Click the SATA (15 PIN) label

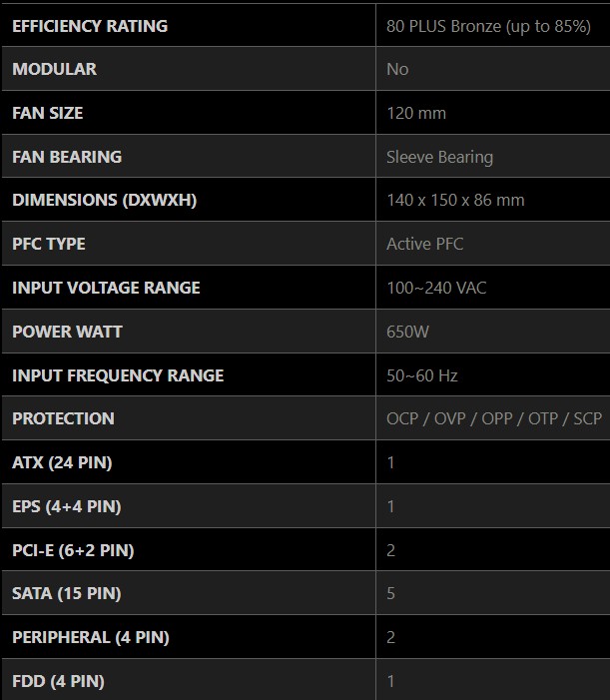pyautogui.click(x=67, y=593)
